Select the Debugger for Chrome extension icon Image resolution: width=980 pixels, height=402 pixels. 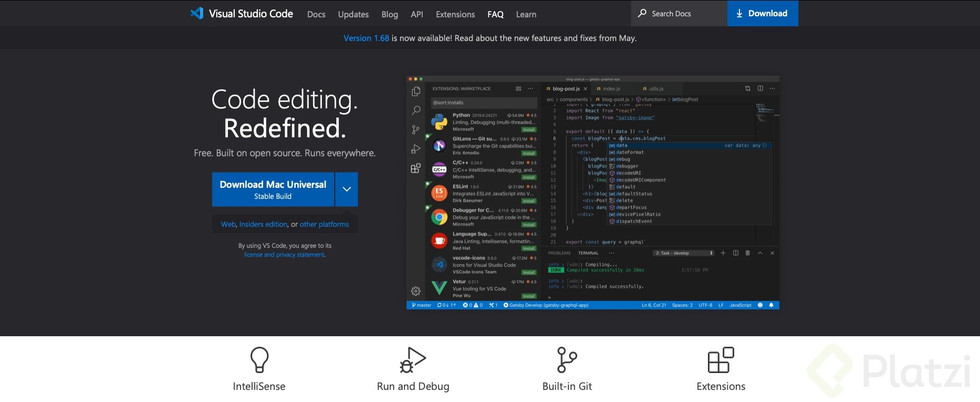(439, 217)
